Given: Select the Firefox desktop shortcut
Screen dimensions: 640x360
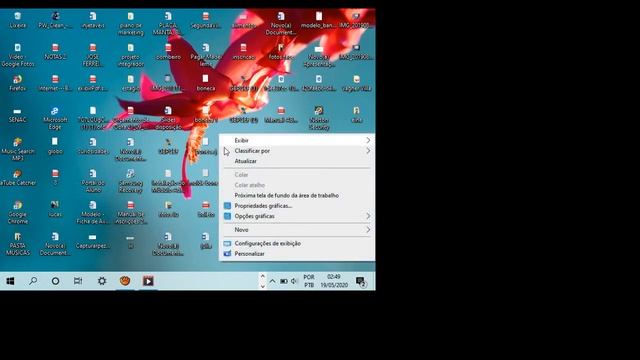Looking at the screenshot, I should tap(18, 83).
